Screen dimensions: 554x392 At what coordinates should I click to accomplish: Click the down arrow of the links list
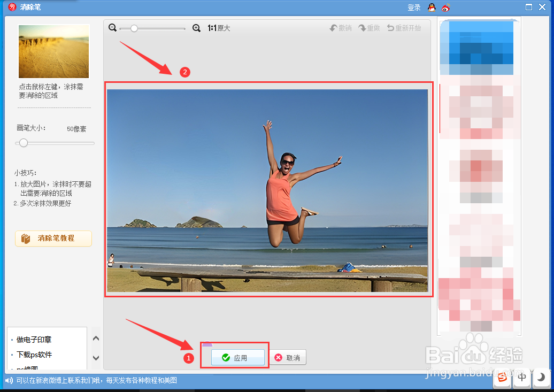[x=96, y=358]
